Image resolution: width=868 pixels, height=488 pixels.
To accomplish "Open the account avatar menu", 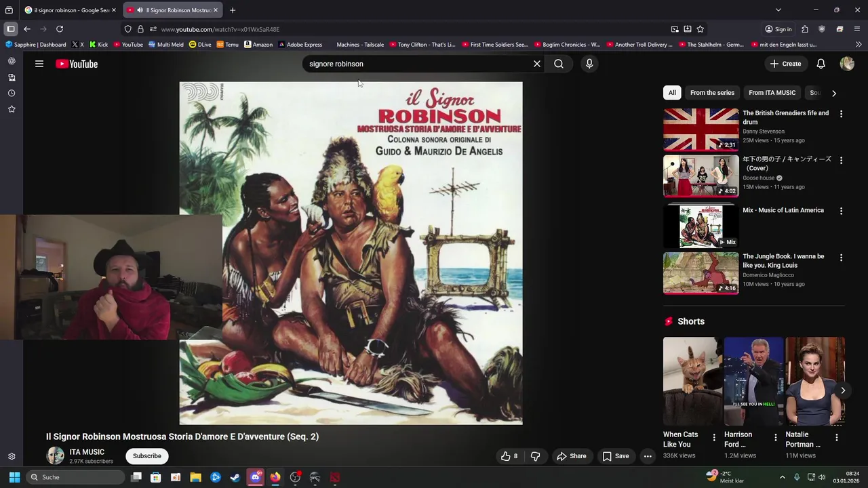I will [x=847, y=64].
